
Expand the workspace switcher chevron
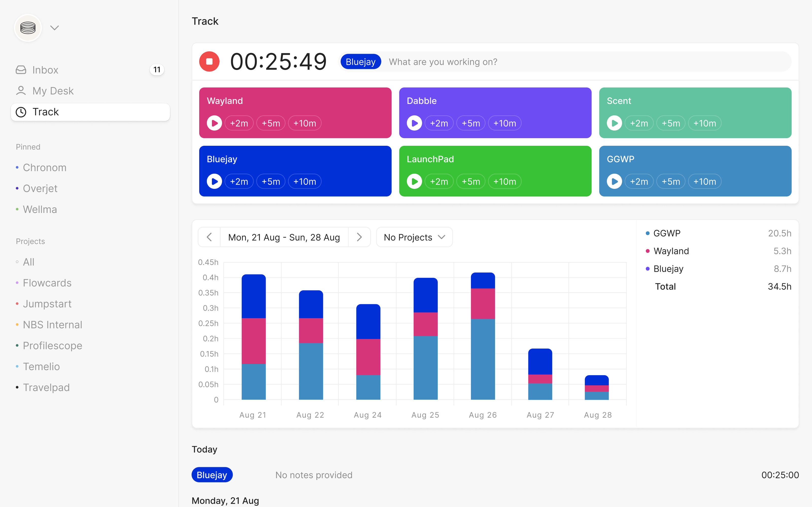[54, 28]
